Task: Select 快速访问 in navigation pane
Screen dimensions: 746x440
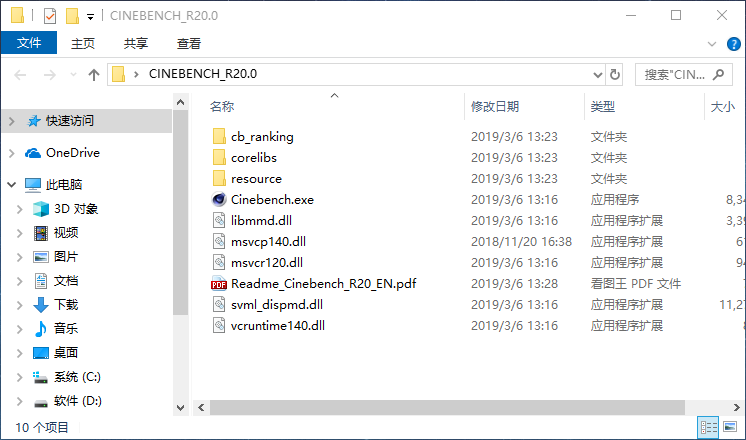Action: [70, 120]
